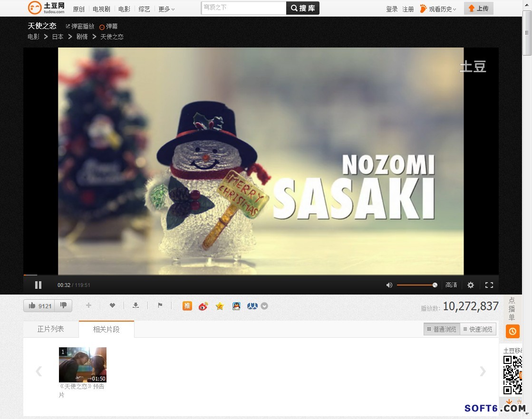Open the 天使之恋 trailer thumbnail
Viewport: 532px width, 419px height.
click(x=83, y=365)
